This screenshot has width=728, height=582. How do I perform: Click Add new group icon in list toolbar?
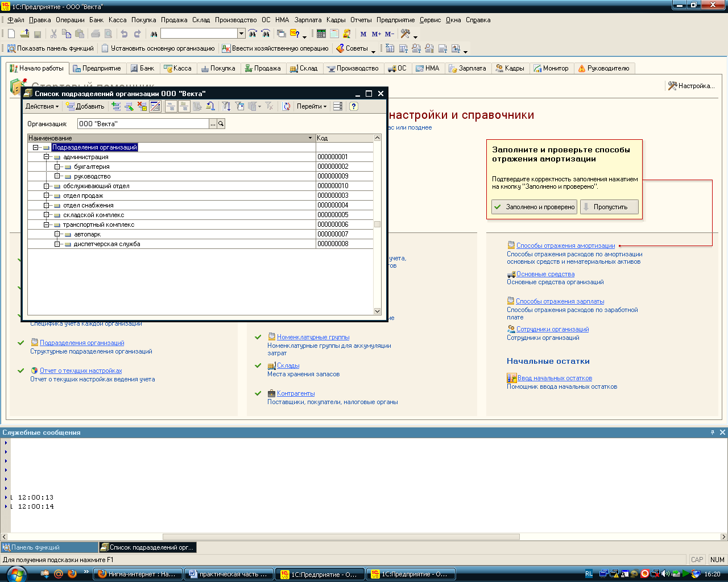[116, 106]
